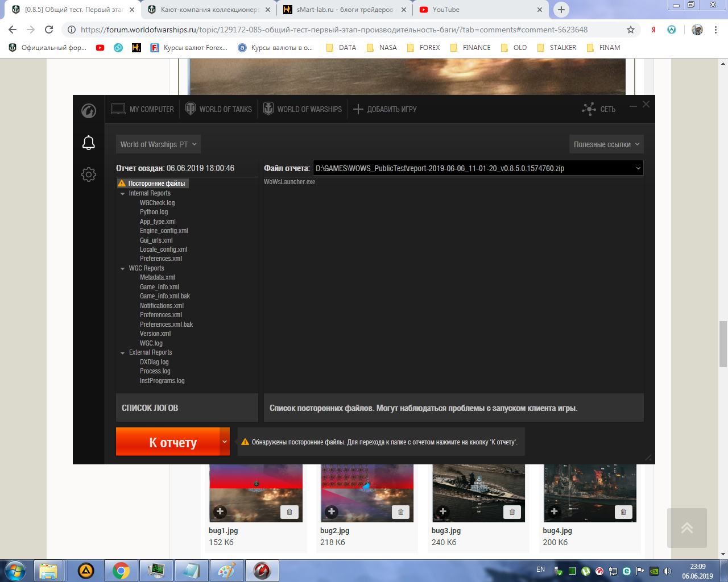Open the NASA bookmarks folder
Viewport: 728px width, 582px height.
click(x=382, y=48)
